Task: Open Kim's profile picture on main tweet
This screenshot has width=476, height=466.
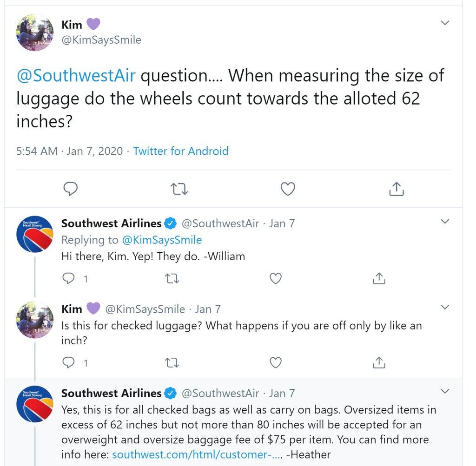Action: point(34,33)
